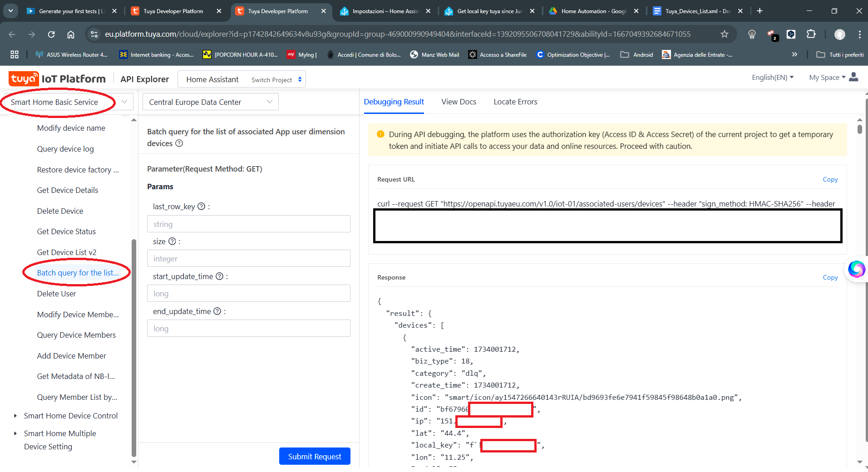The width and height of the screenshot is (868, 472).
Task: Click the end_update_time long input field
Action: (249, 328)
